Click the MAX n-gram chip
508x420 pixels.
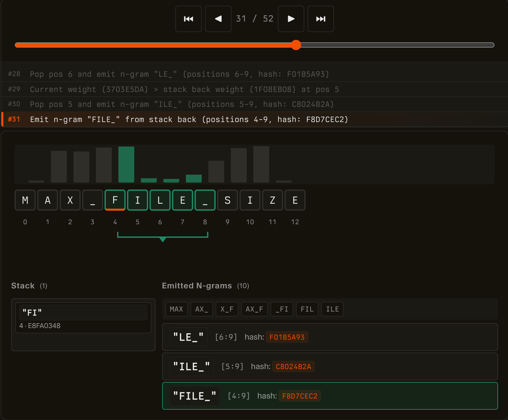pyautogui.click(x=177, y=309)
